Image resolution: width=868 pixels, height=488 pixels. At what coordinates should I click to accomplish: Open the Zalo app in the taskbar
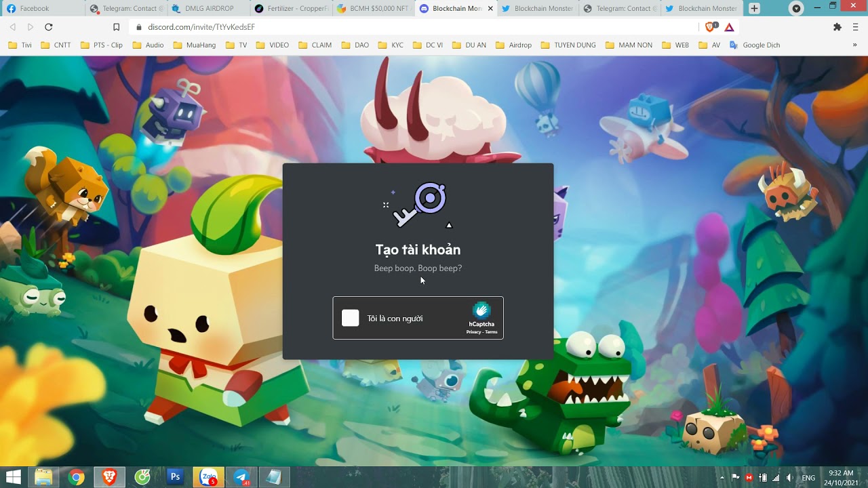pos(208,477)
